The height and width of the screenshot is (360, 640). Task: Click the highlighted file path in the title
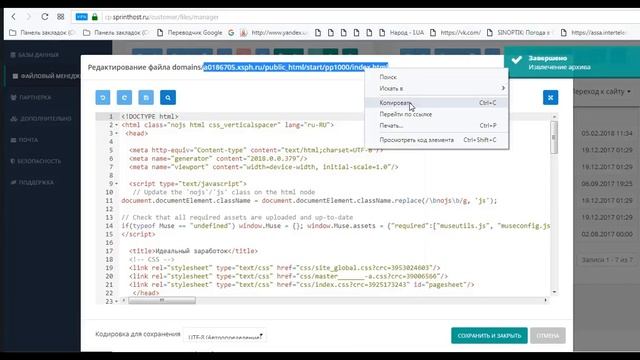295,67
